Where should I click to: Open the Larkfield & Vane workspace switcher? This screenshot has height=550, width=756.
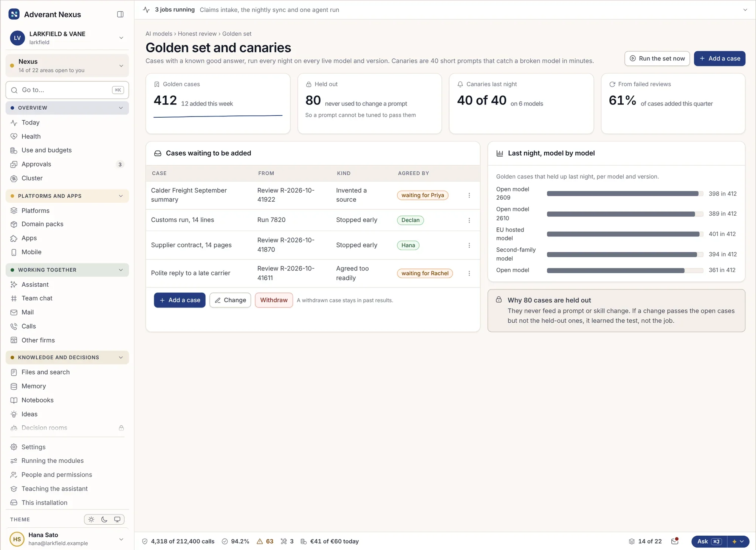[x=67, y=38]
